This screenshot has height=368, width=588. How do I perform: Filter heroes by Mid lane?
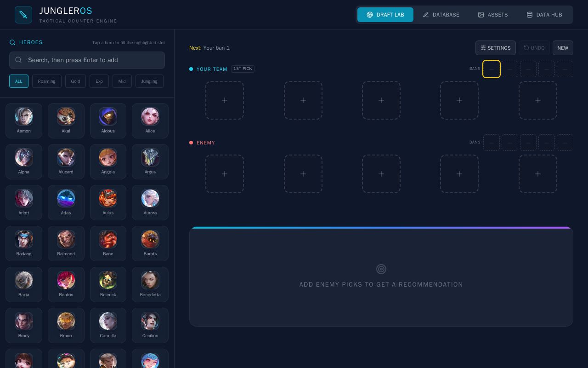pyautogui.click(x=122, y=81)
